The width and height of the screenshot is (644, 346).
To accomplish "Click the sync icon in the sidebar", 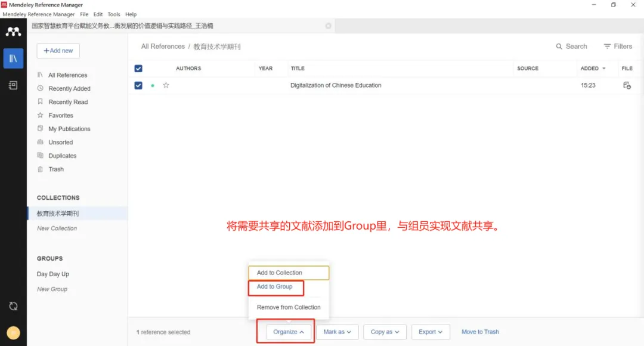I will click(13, 306).
